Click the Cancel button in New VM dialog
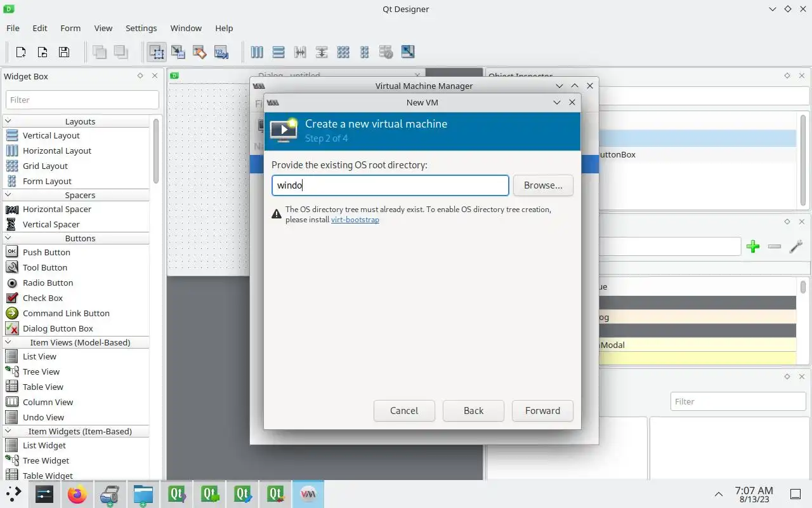This screenshot has height=508, width=812. tap(404, 411)
